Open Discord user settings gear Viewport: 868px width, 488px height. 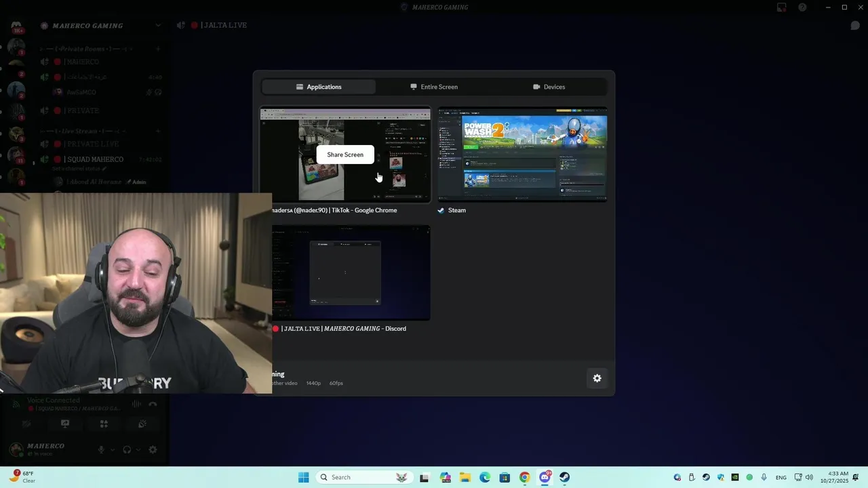pos(153,449)
